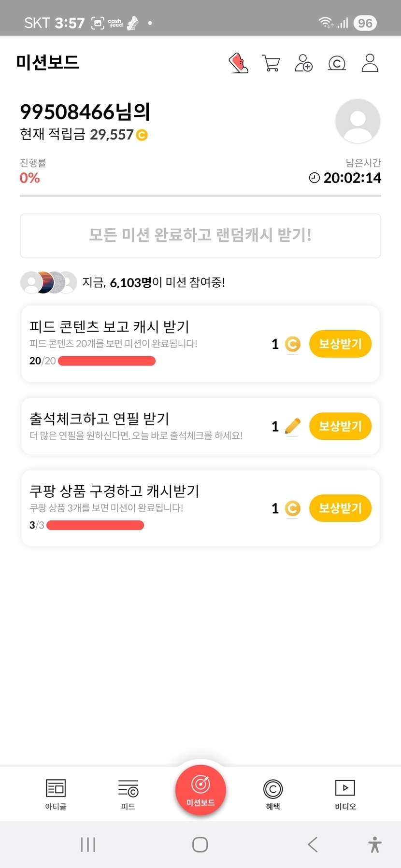Open the 혜택 benefits tab
The height and width of the screenshot is (868, 401).
273,794
